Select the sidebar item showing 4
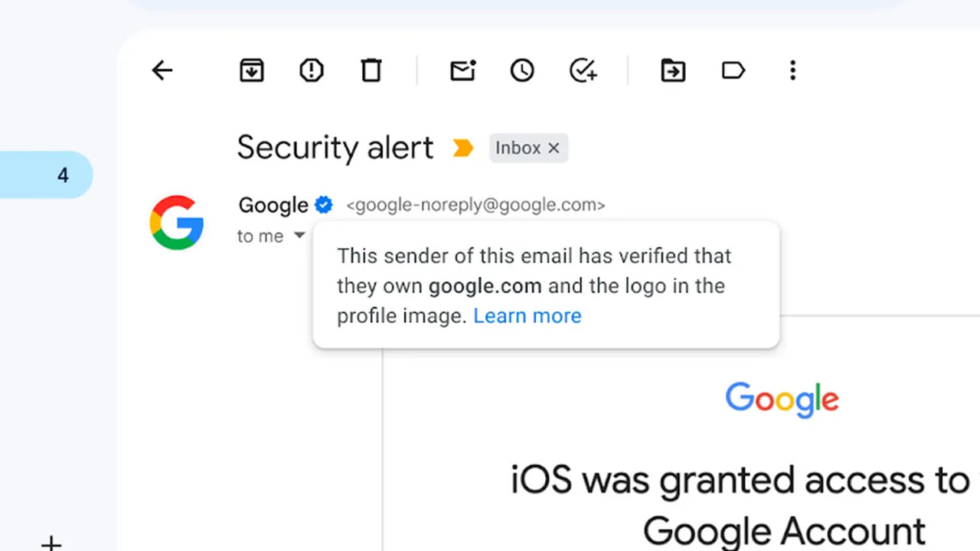Viewport: 980px width, 551px height. click(46, 175)
